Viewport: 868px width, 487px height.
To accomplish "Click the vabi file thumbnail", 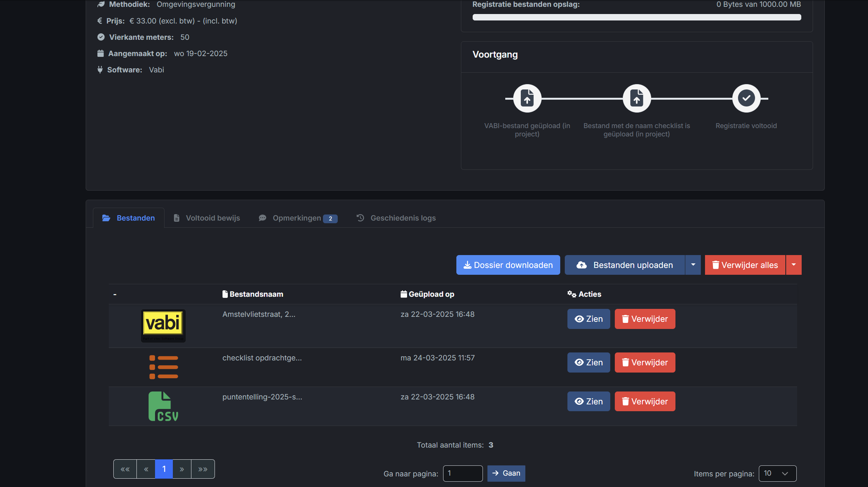I will coord(163,326).
